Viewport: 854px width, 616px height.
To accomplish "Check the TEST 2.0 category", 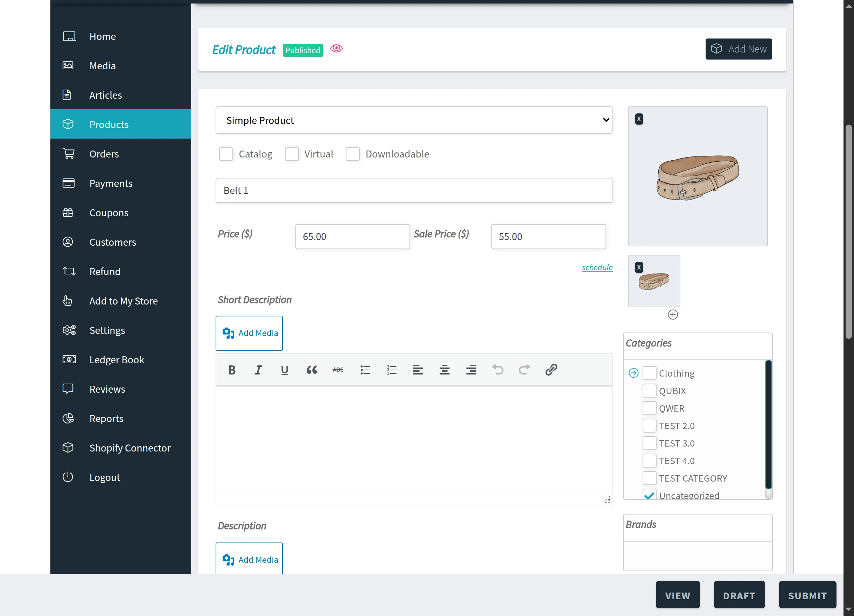I will coord(649,426).
